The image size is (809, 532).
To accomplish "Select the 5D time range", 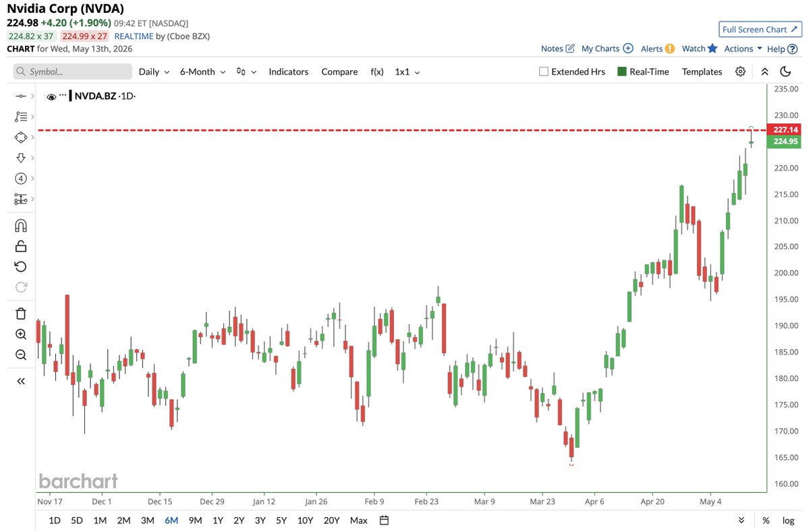I will 77,520.
